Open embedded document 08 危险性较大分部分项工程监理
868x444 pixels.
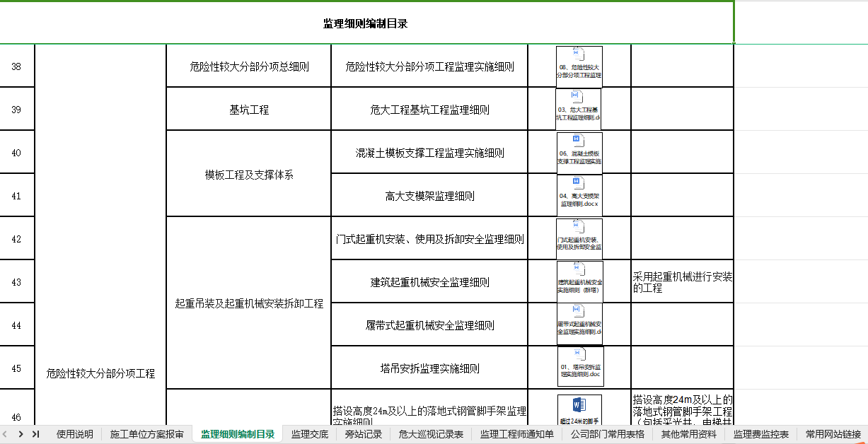(579, 66)
